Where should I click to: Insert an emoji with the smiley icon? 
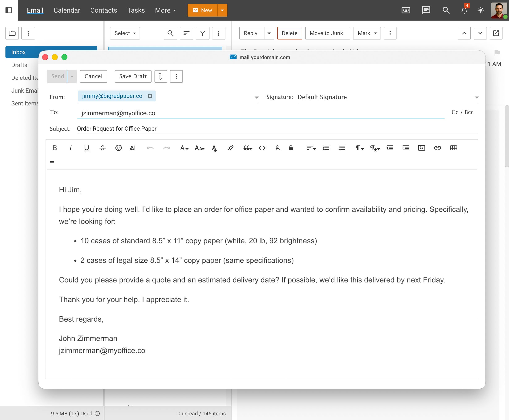(x=118, y=148)
